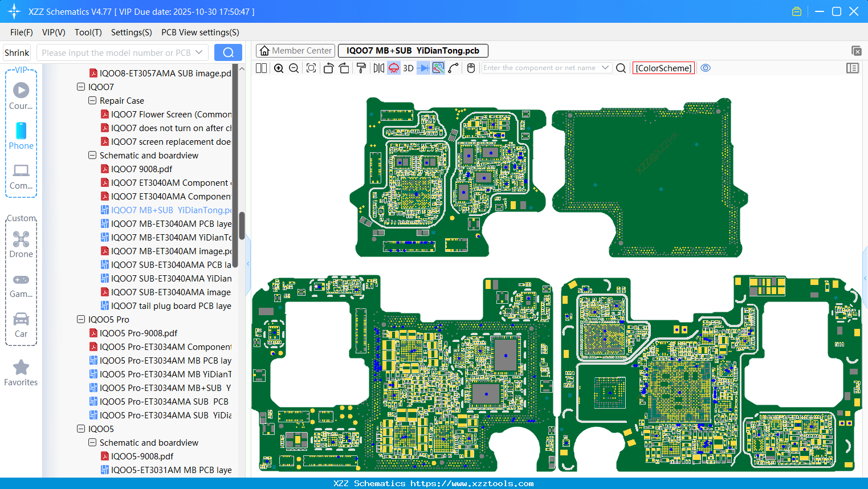
Task: Rotate the board counterclockwise
Action: click(328, 68)
